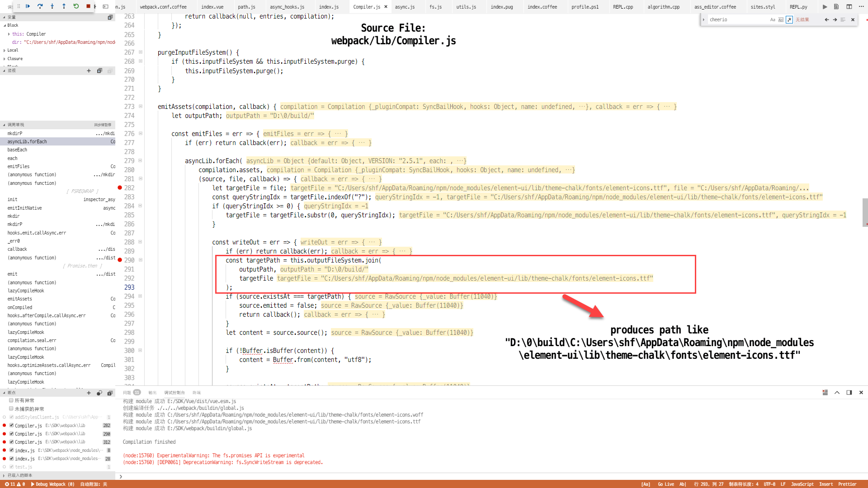Fold the code block at line 276
Image resolution: width=868 pixels, height=488 pixels.
pyautogui.click(x=140, y=133)
